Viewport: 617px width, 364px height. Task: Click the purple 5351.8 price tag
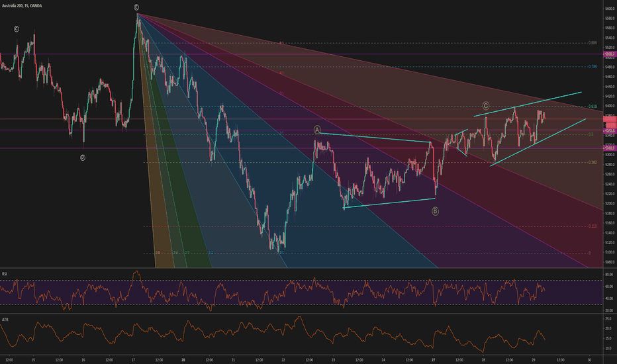(x=610, y=130)
